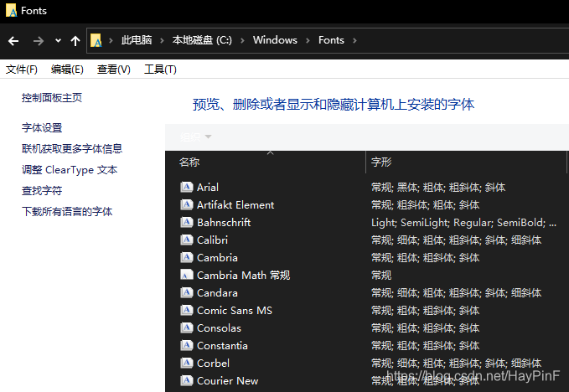Expand chevron after Fonts breadcrumb
Image resolution: width=569 pixels, height=392 pixels.
pos(354,40)
